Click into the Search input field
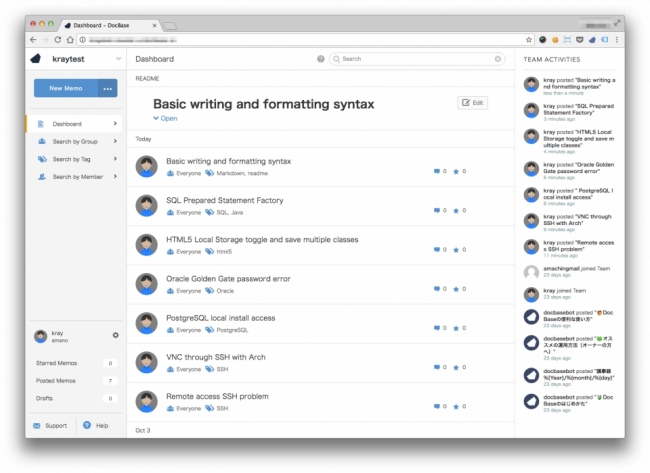 [415, 59]
